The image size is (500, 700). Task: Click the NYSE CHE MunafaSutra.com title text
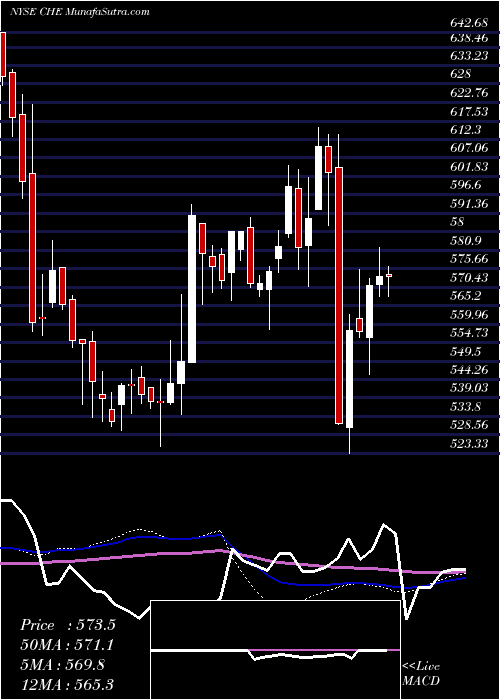pos(79,12)
